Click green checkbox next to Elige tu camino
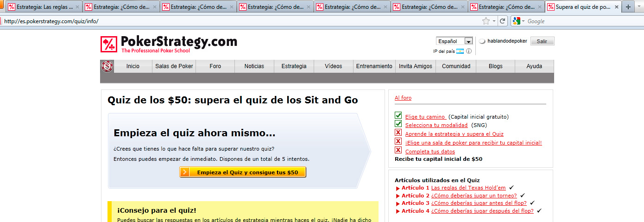 pyautogui.click(x=398, y=115)
